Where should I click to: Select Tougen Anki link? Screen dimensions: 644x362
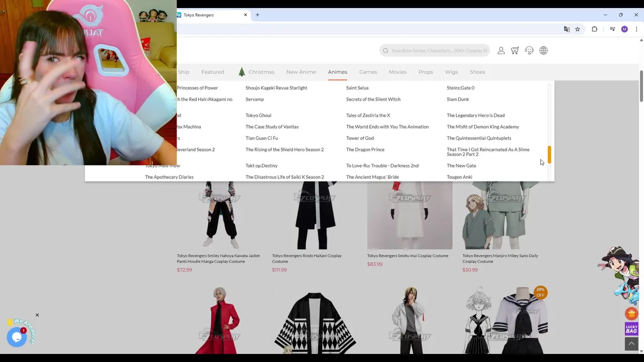coord(459,177)
